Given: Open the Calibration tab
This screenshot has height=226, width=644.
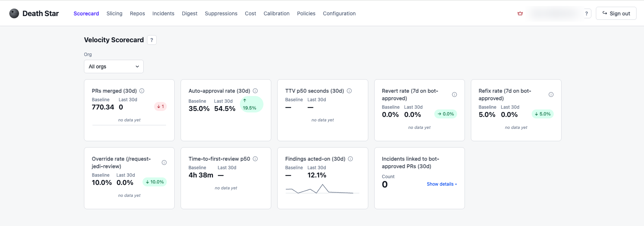Looking at the screenshot, I should click(x=276, y=13).
